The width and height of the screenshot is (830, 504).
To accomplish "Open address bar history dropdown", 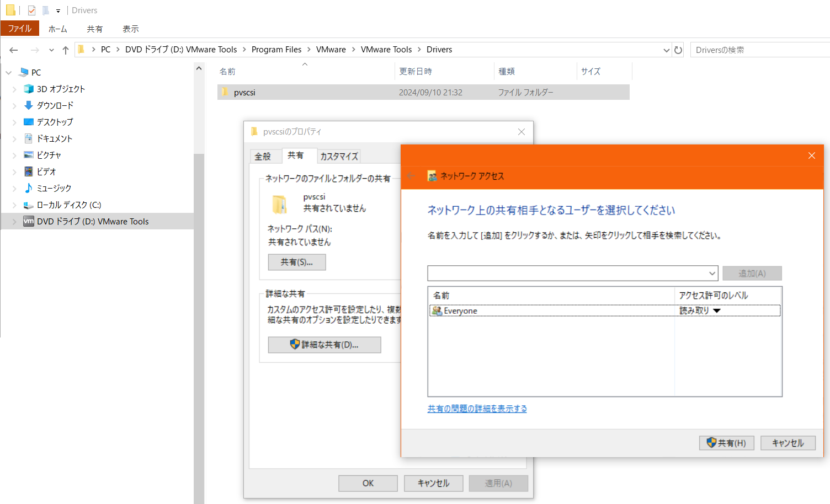I will coord(666,50).
